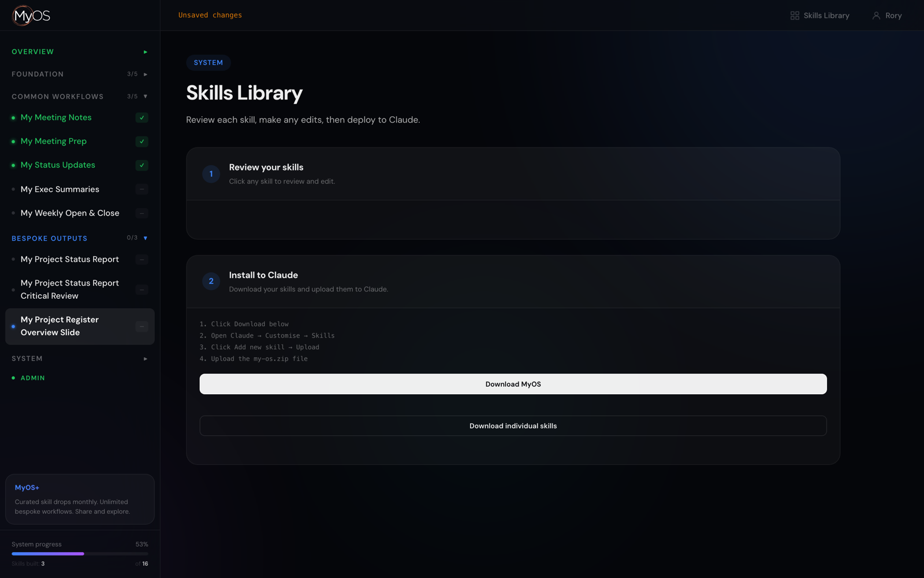Expand the System section arrow
This screenshot has width=924, height=578.
tap(146, 359)
